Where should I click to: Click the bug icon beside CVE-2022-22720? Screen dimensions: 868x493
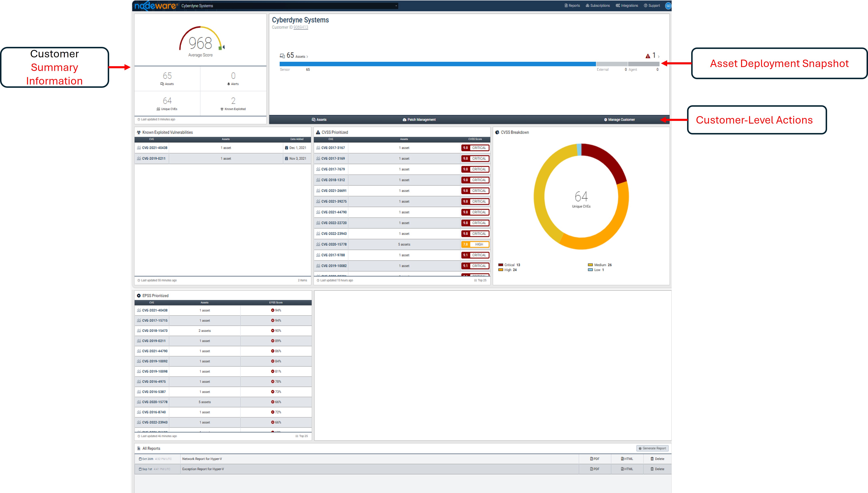point(318,223)
